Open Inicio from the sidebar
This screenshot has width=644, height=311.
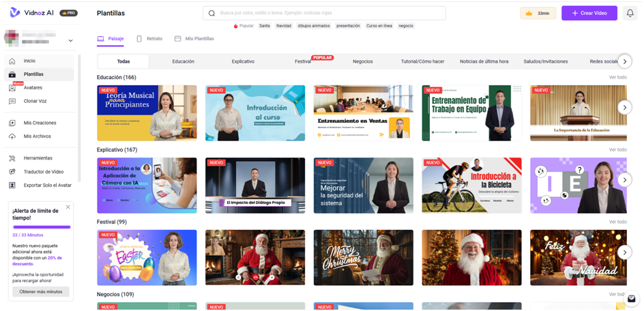pos(29,61)
